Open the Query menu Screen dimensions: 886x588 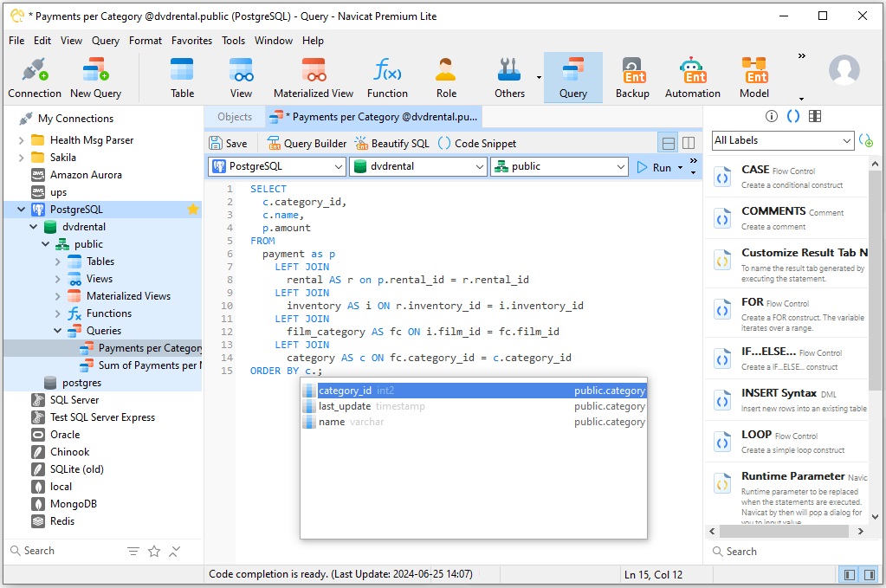tap(106, 41)
